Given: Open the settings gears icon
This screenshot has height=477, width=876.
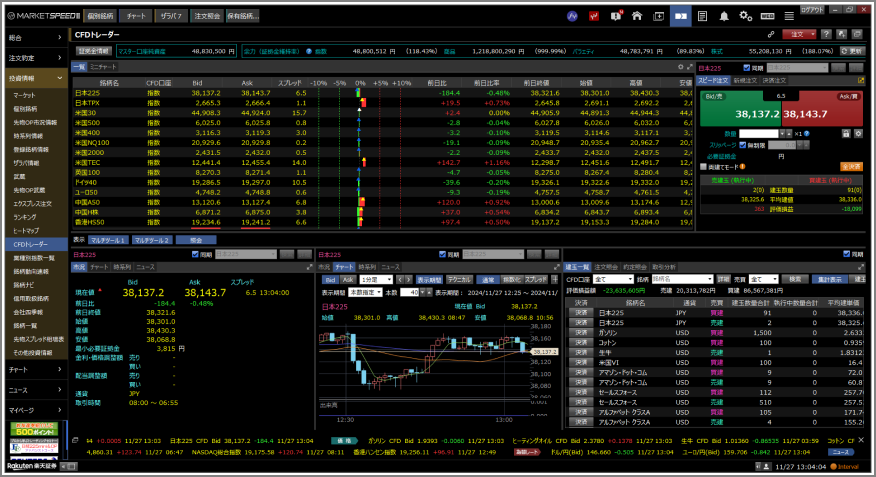Looking at the screenshot, I should (x=746, y=16).
